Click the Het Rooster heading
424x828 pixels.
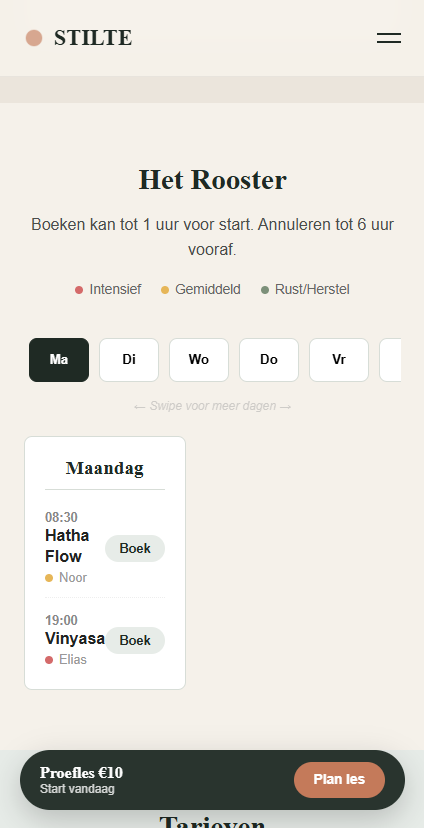pyautogui.click(x=212, y=180)
